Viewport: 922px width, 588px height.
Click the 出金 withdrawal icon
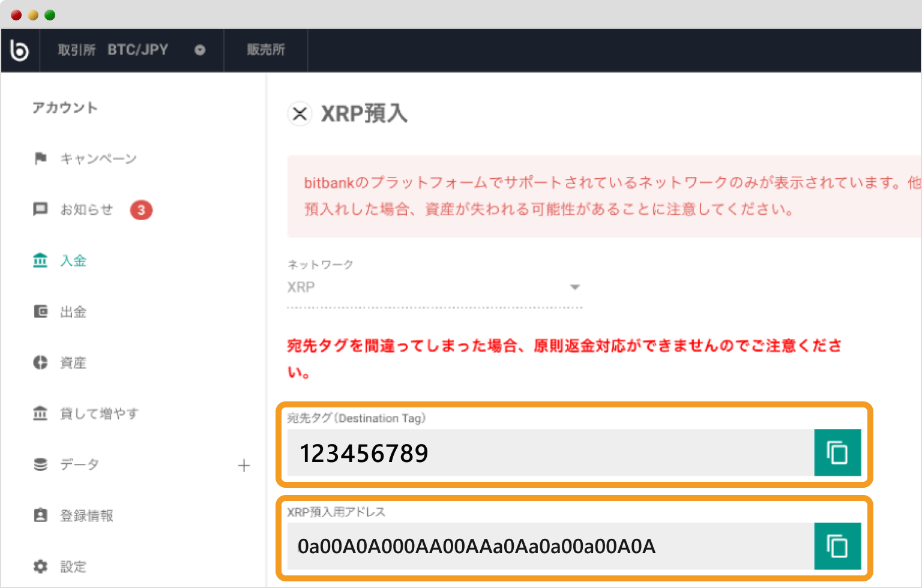40,311
